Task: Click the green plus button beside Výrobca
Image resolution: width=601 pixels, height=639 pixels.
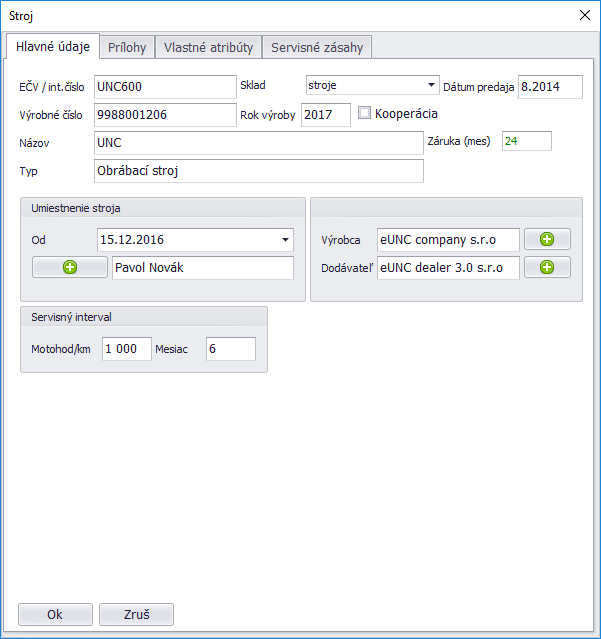Action: [x=547, y=240]
